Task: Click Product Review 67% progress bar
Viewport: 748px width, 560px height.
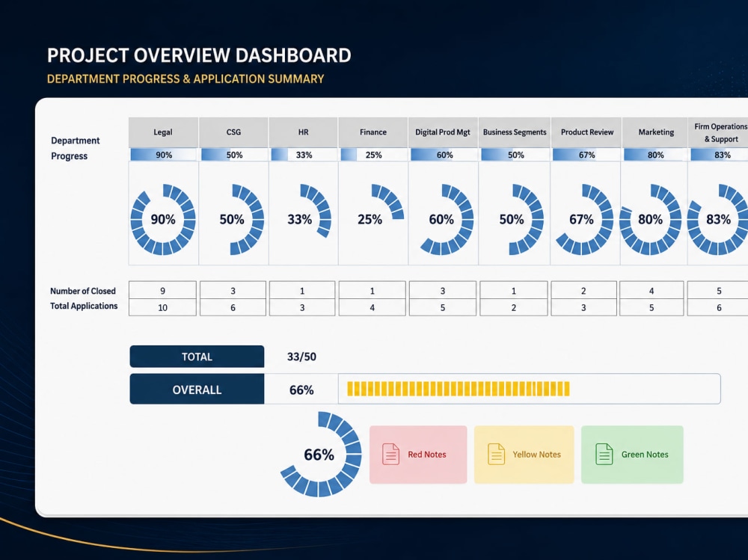Action: [586, 155]
